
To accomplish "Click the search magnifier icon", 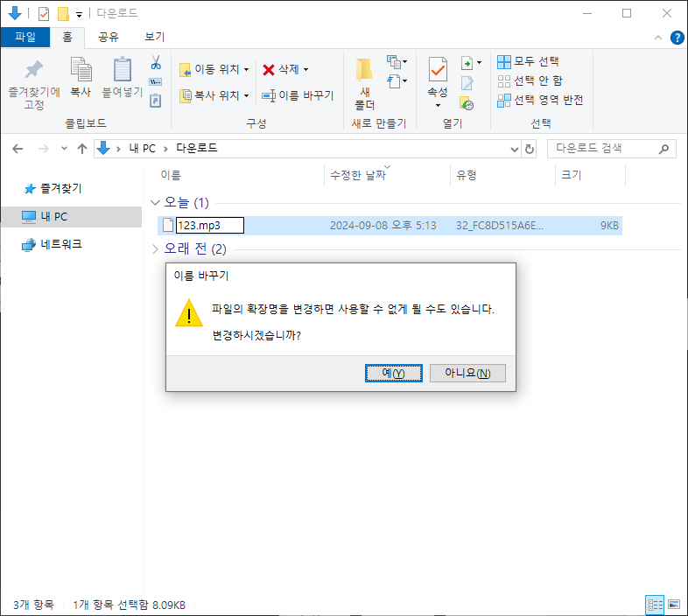I will pos(663,149).
